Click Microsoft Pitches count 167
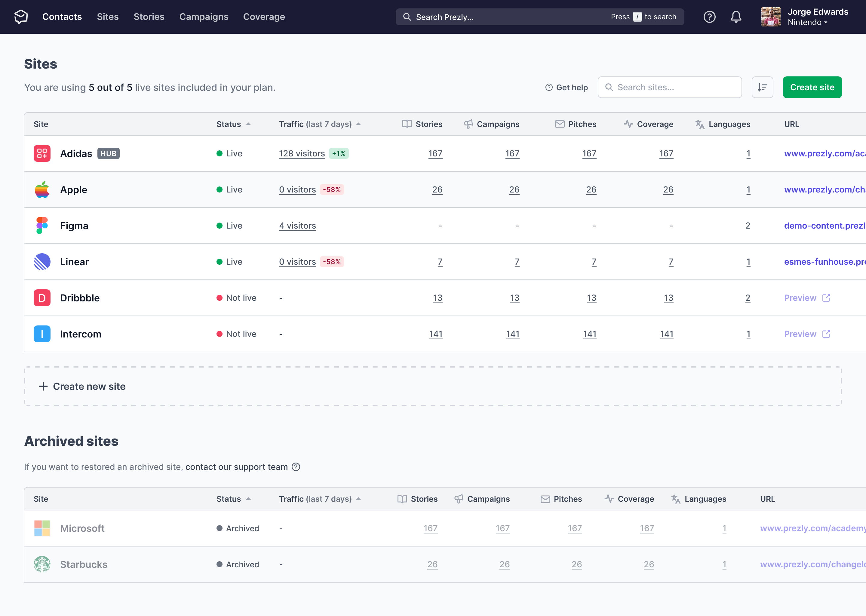This screenshot has height=616, width=866. point(575,528)
